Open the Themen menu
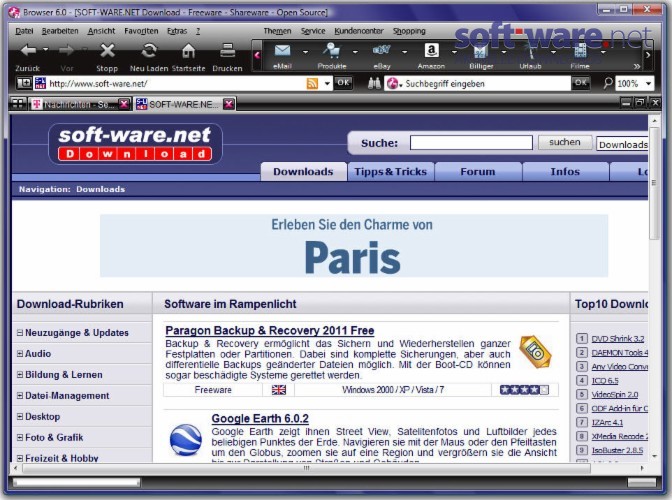 click(277, 31)
